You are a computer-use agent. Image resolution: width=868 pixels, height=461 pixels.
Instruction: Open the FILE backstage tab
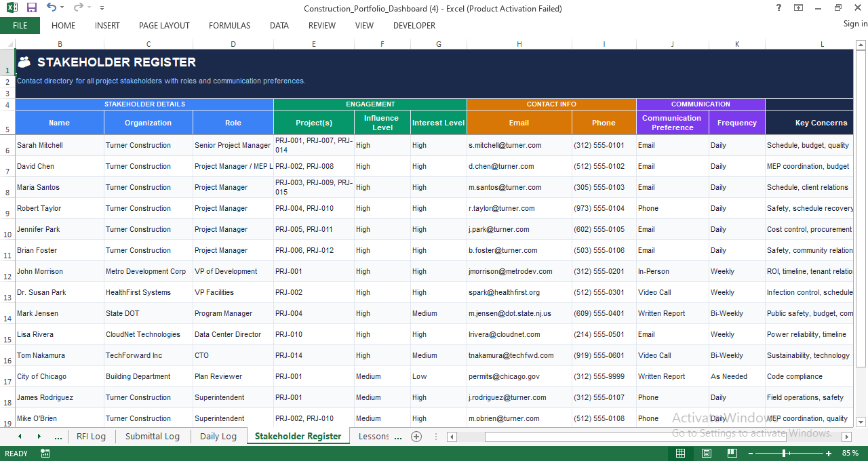tap(20, 26)
